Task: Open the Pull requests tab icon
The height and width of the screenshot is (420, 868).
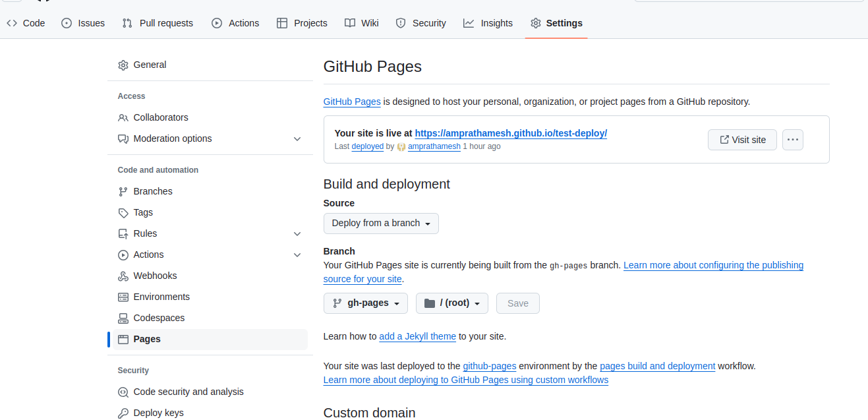Action: 127,23
